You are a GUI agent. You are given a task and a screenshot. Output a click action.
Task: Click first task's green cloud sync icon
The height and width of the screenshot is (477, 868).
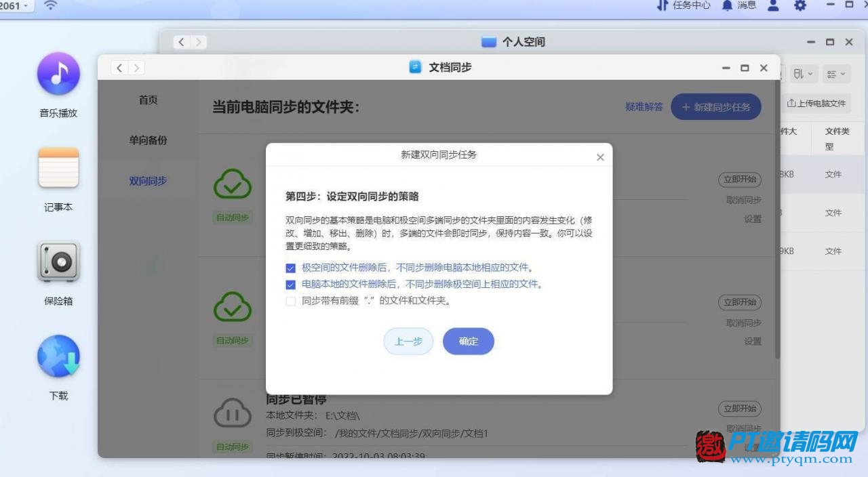[233, 184]
